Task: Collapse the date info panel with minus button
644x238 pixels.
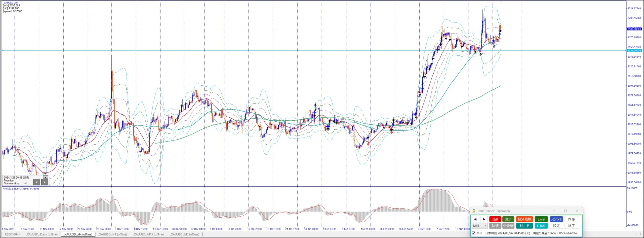Action: click(46, 177)
